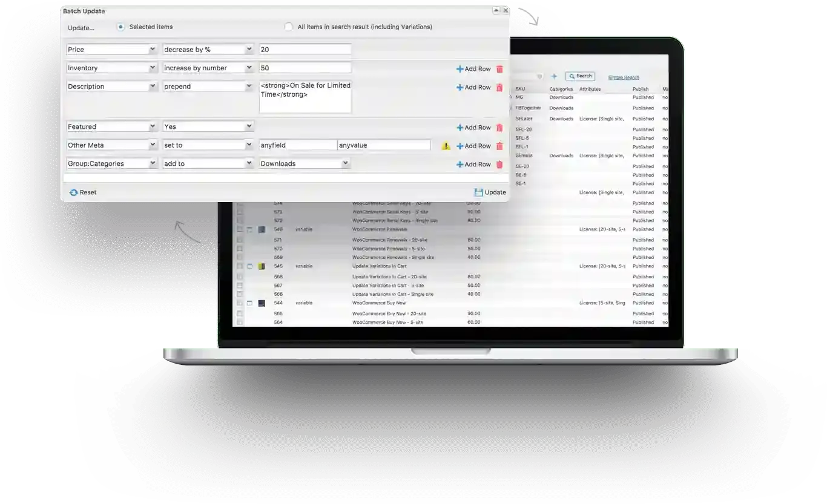Click the 'anyvalue' meta value input
This screenshot has height=504, width=827.
pos(384,145)
